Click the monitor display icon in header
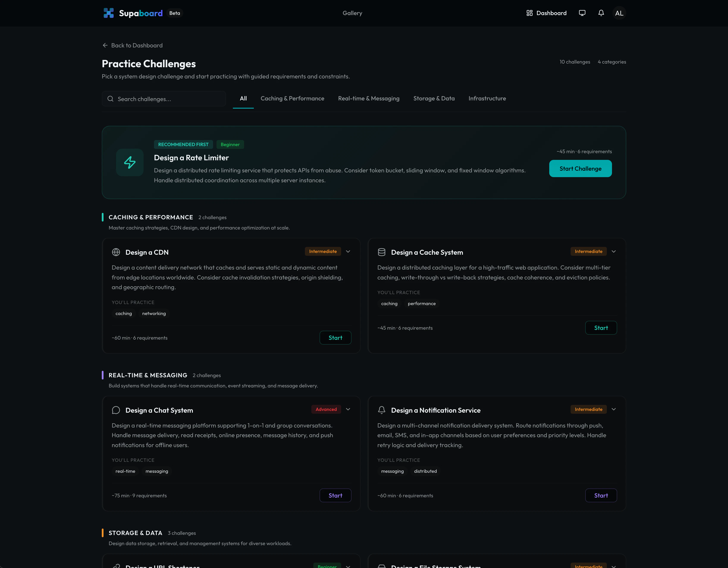The width and height of the screenshot is (728, 568). (x=582, y=13)
